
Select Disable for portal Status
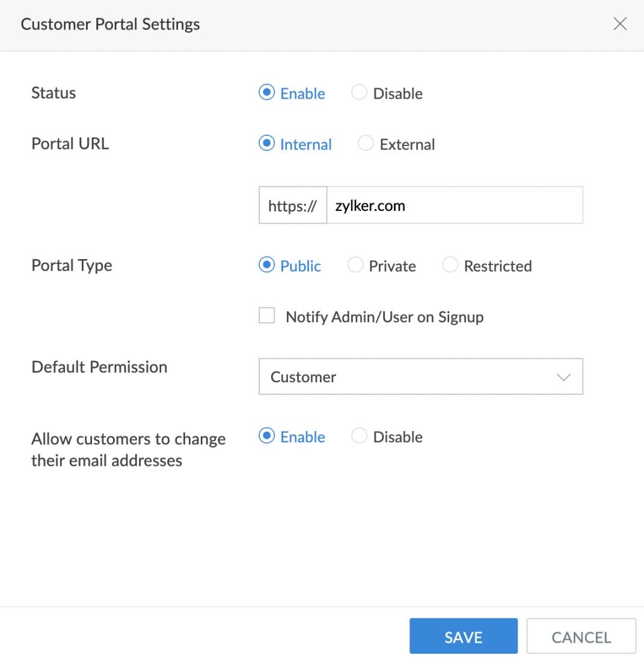(x=359, y=93)
